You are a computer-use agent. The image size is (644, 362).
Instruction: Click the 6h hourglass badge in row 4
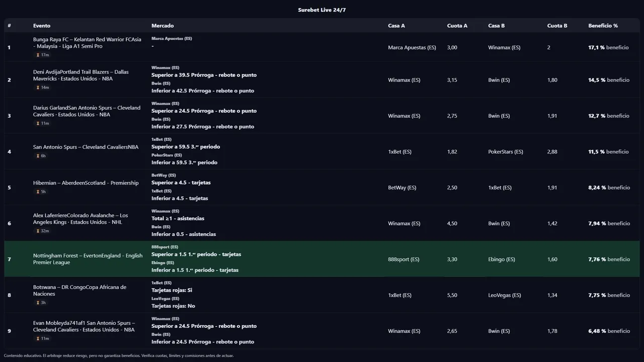(x=41, y=156)
